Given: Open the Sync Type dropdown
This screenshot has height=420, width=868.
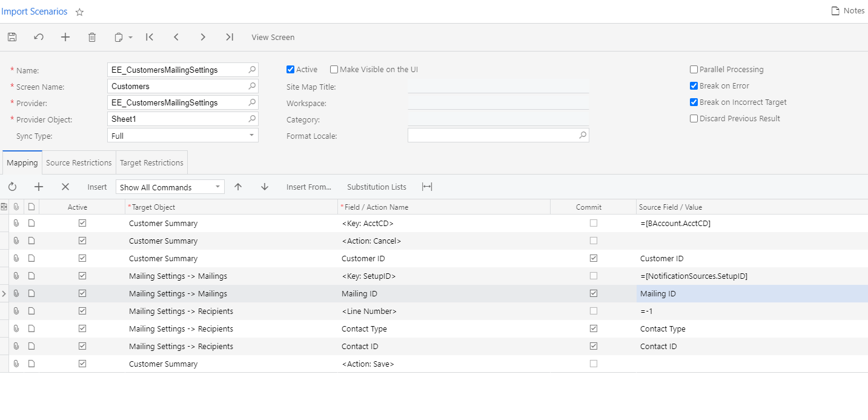Looking at the screenshot, I should point(251,136).
